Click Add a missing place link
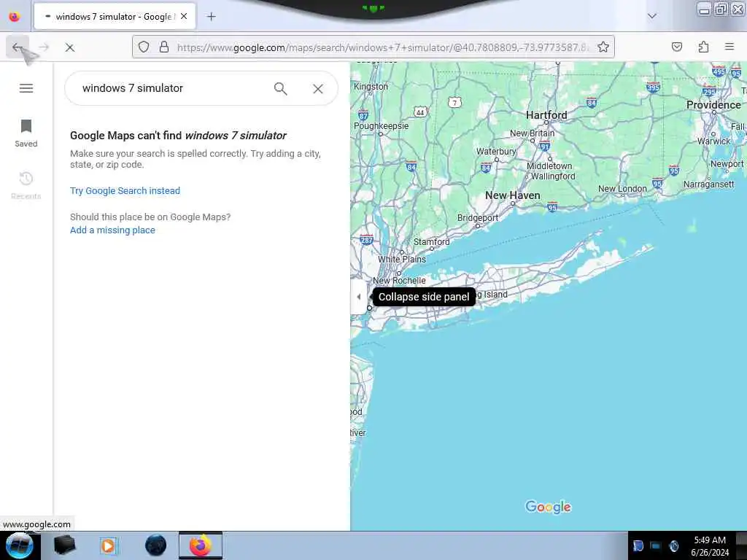 112,230
